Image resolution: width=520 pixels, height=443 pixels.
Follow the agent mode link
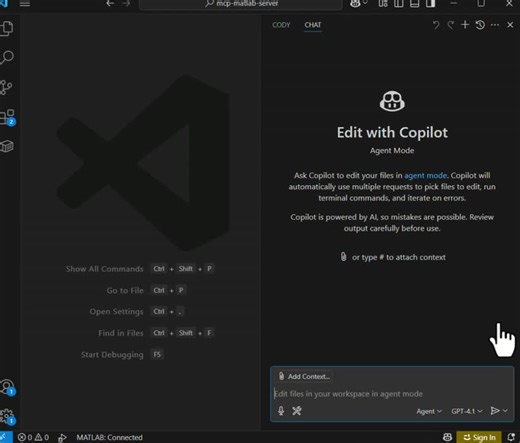click(425, 175)
